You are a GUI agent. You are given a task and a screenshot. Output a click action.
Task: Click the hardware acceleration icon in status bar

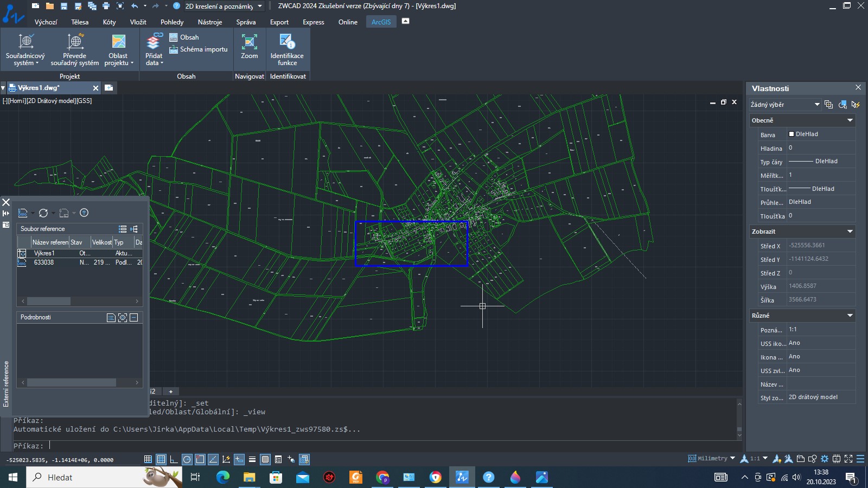tap(837, 459)
